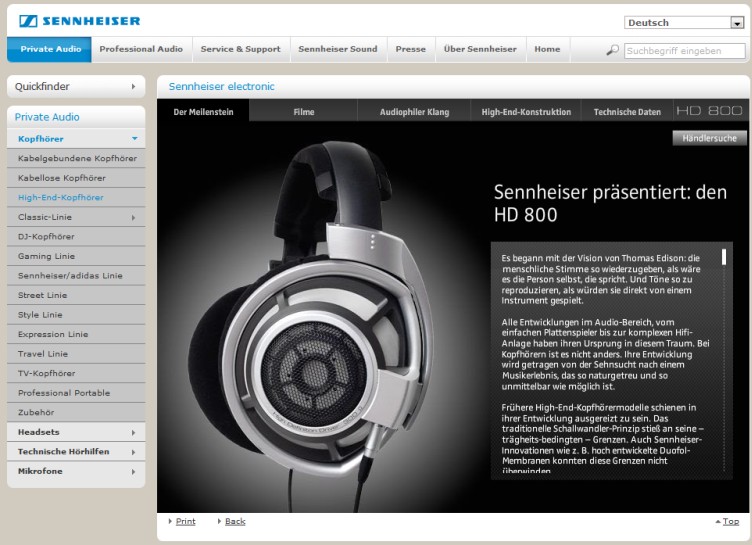Open Gaming Linie category
The width and height of the screenshot is (752, 545).
[x=76, y=256]
